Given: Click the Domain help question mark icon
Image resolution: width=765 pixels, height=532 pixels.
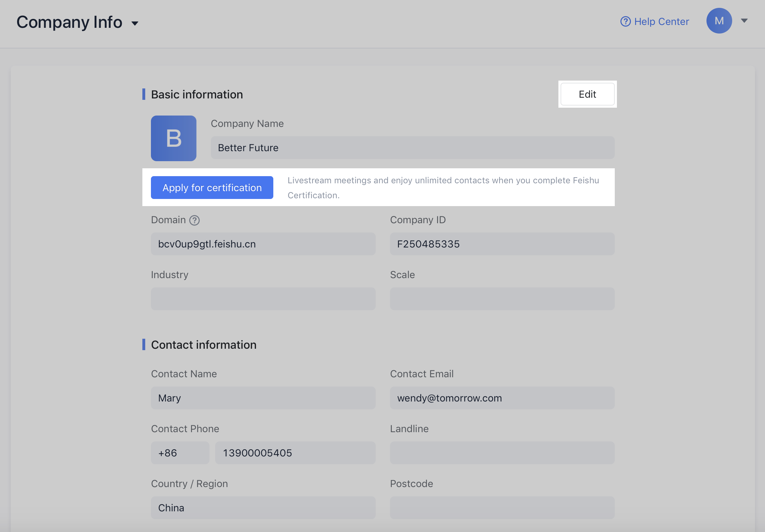Looking at the screenshot, I should (x=194, y=220).
